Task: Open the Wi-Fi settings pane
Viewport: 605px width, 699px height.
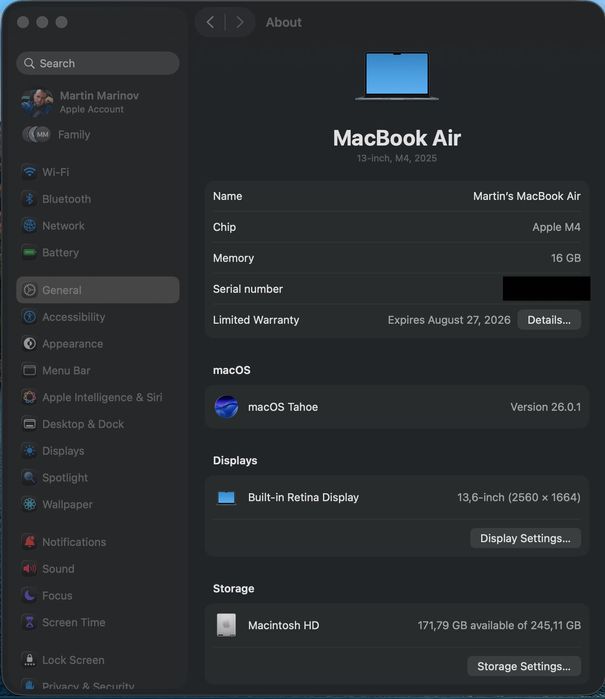Action: (x=98, y=172)
